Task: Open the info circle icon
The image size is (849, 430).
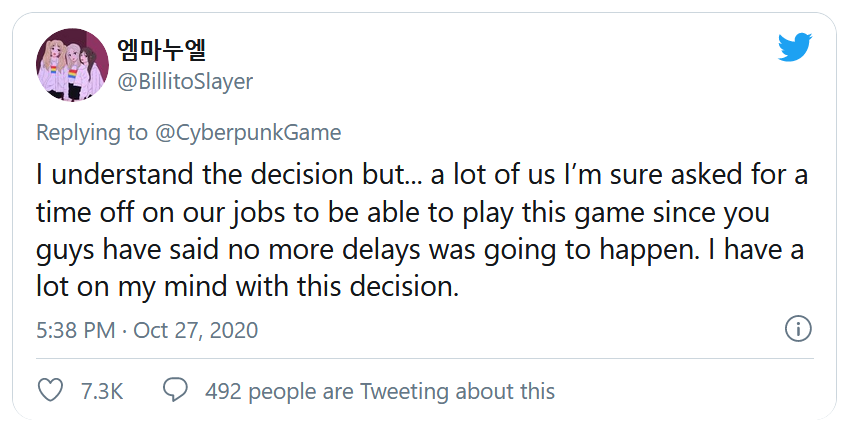Action: [x=797, y=329]
